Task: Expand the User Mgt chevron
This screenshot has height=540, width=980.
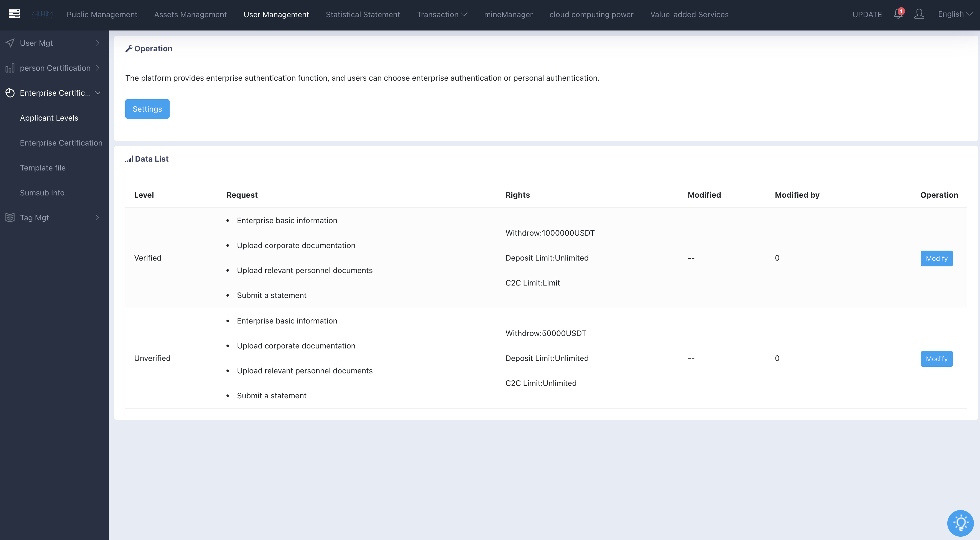Action: (97, 43)
